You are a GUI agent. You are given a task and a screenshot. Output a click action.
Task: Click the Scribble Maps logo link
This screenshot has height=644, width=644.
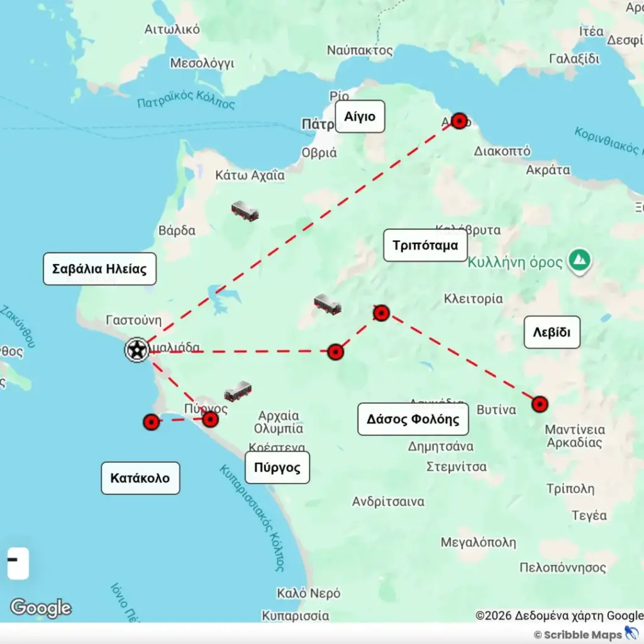tap(585, 635)
